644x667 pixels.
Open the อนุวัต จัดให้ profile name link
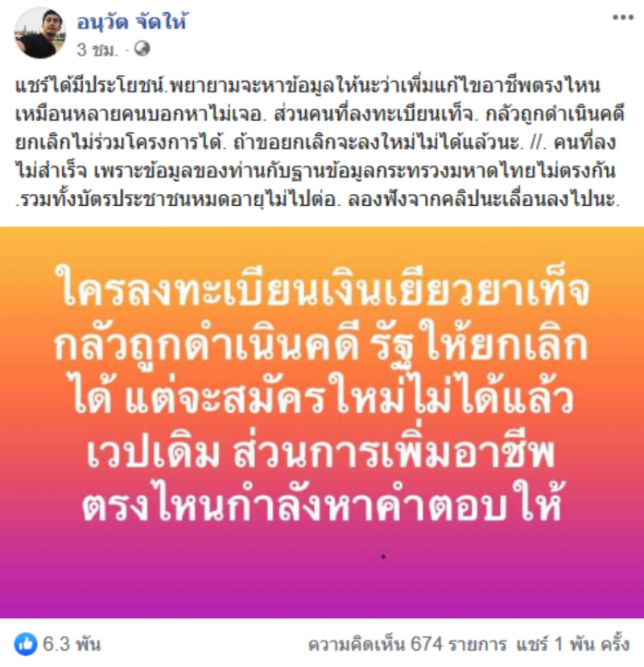[132, 21]
